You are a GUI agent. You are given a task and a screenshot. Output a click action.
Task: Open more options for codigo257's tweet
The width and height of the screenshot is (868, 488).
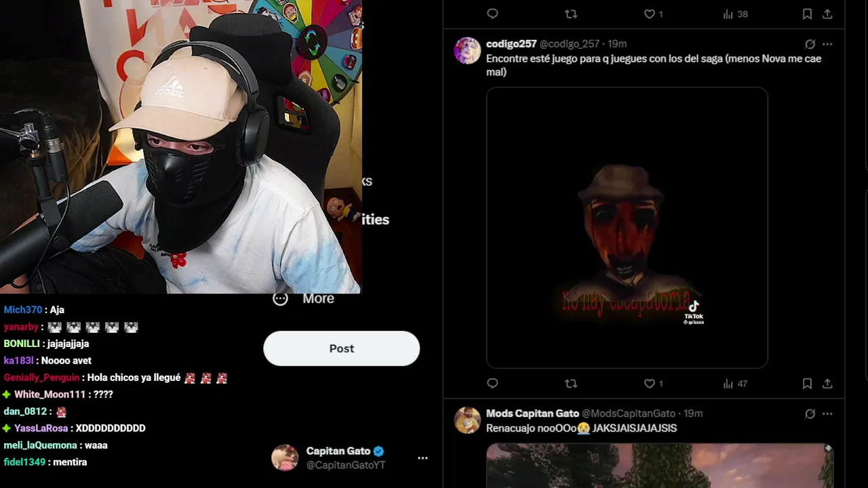click(x=827, y=44)
